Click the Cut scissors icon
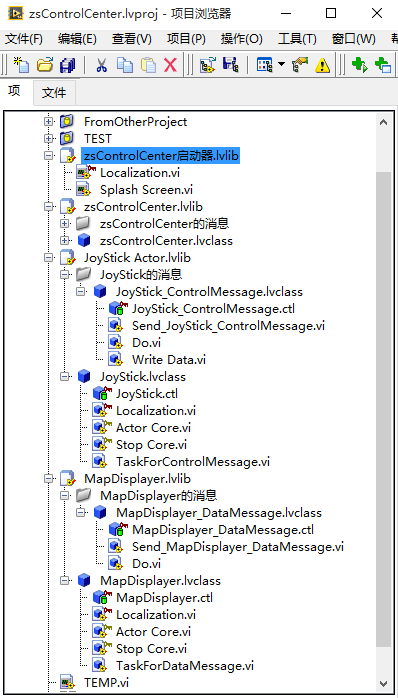Viewport: 398px width, 698px height. coord(102,65)
